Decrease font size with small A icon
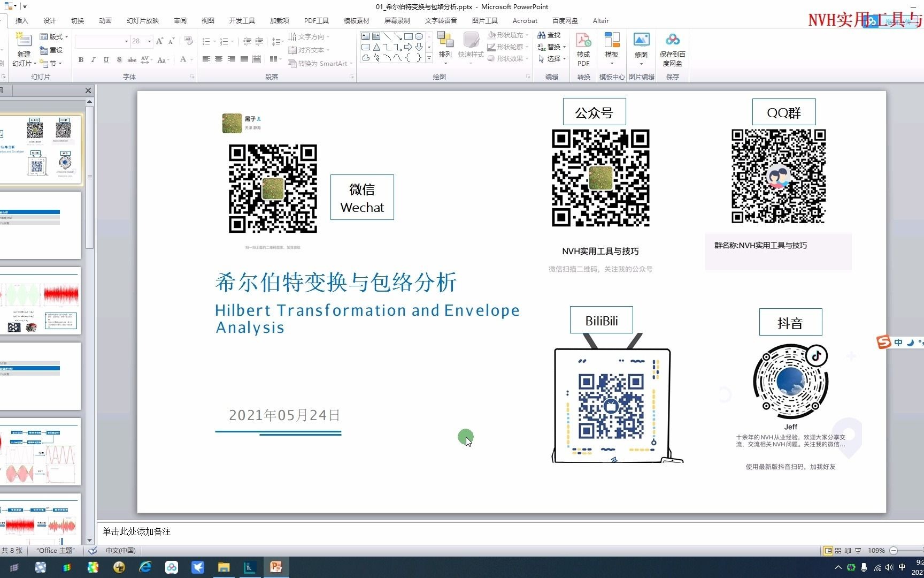Image resolution: width=924 pixels, height=578 pixels. pos(171,41)
